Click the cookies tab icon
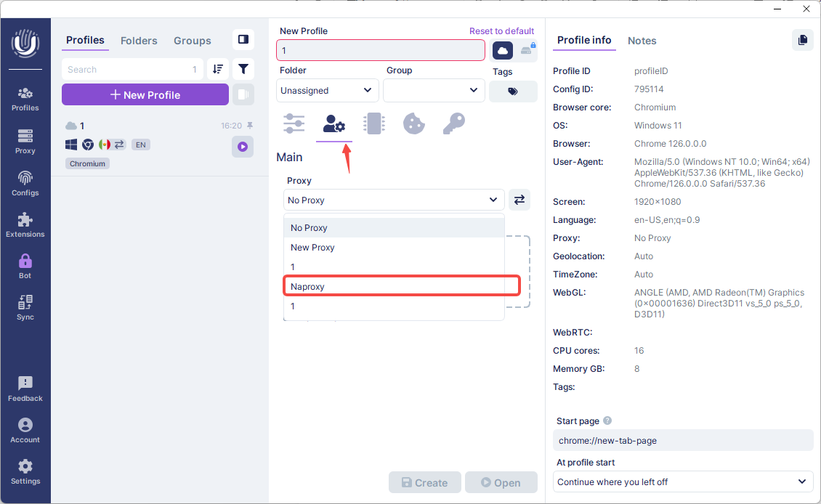The height and width of the screenshot is (504, 821). tap(413, 123)
